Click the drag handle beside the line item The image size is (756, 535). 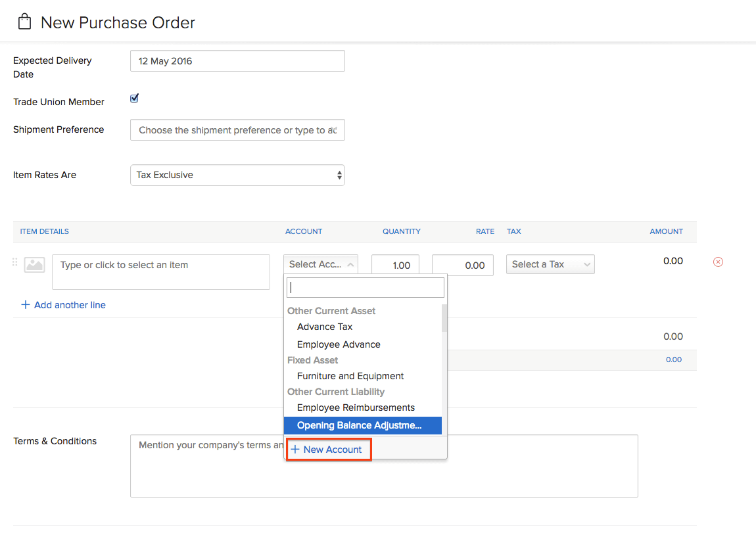click(x=14, y=262)
